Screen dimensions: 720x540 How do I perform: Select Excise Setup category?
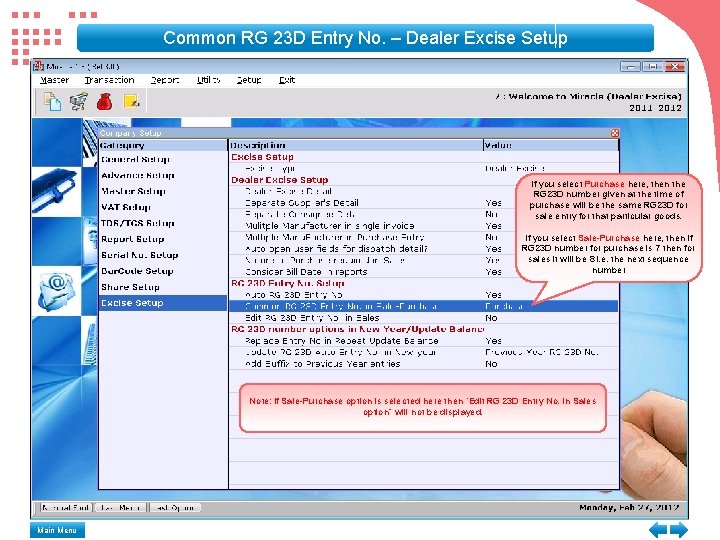[163, 303]
